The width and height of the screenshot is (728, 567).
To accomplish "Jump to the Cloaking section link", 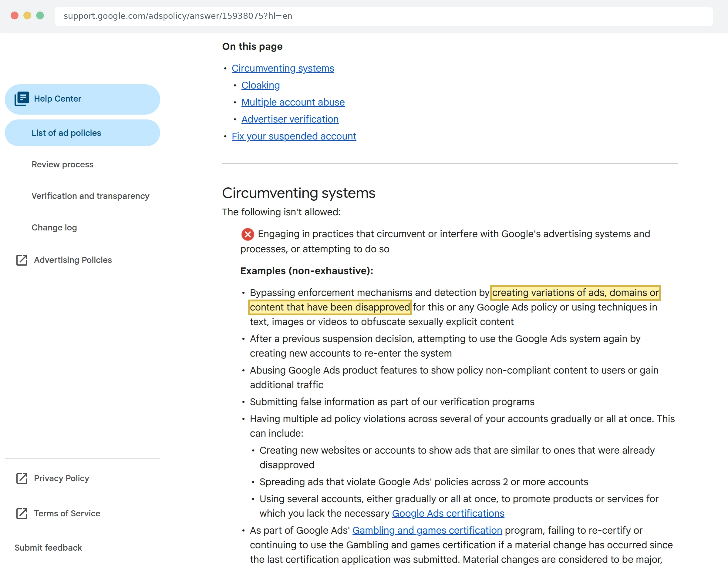I will pyautogui.click(x=260, y=85).
